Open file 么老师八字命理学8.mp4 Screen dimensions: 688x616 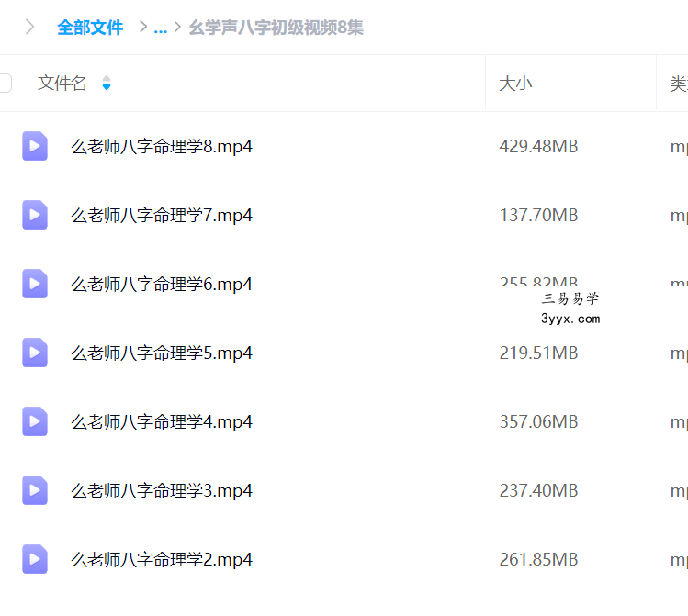tap(162, 147)
